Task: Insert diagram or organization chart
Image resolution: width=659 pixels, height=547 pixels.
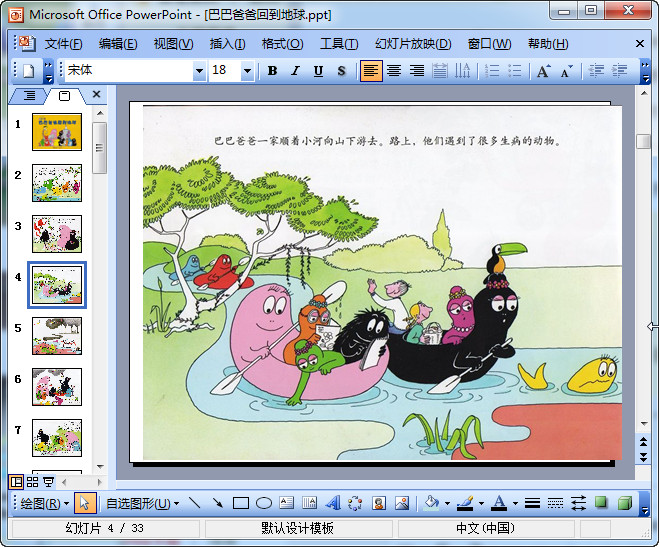Action: point(356,503)
